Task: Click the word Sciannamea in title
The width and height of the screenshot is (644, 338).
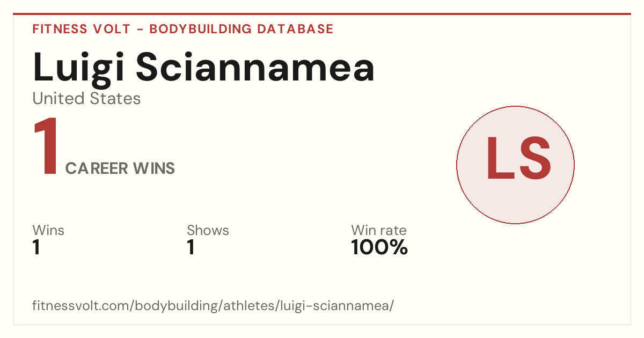Action: (255, 67)
